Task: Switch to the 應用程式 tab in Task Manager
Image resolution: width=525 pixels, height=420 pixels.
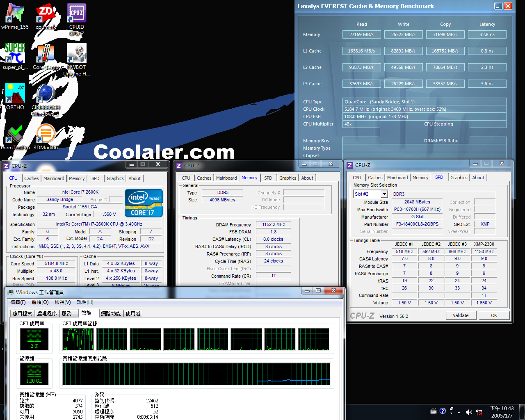Action: pos(22,314)
